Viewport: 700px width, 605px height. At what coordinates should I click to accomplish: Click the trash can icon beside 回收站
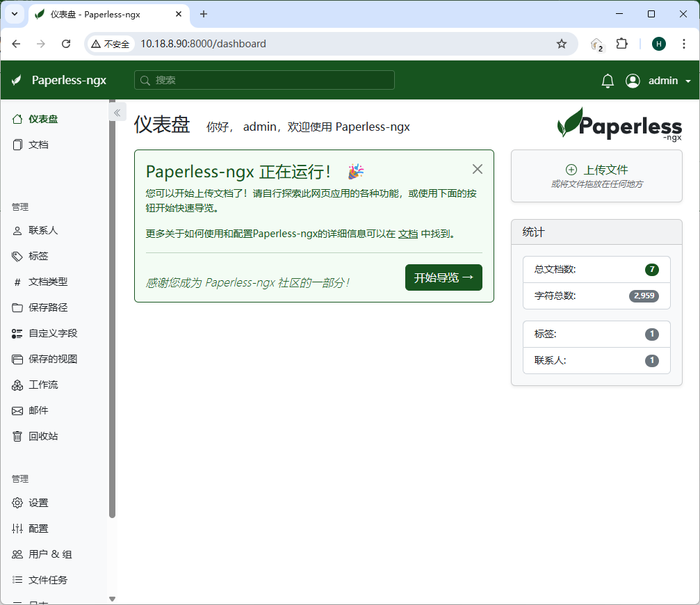pyautogui.click(x=17, y=436)
